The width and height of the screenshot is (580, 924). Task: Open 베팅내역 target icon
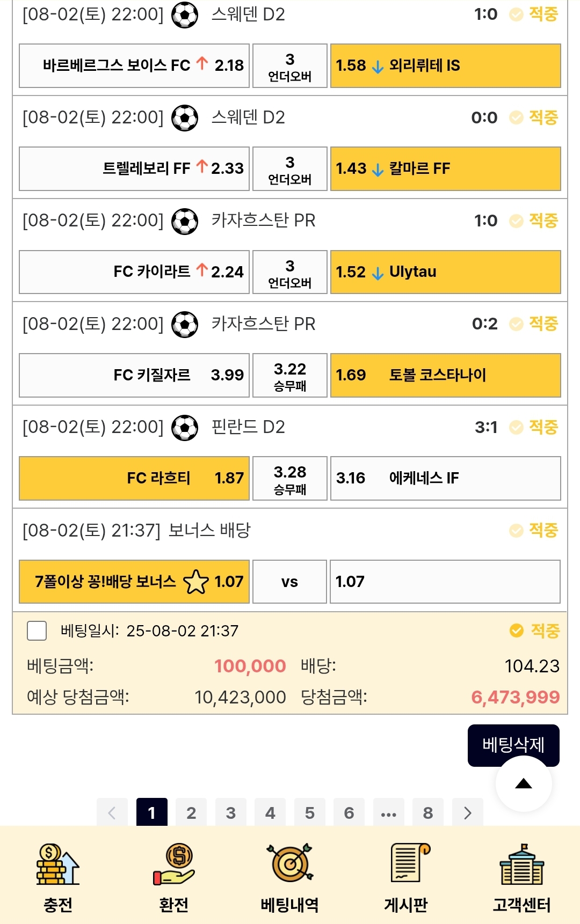click(x=290, y=863)
